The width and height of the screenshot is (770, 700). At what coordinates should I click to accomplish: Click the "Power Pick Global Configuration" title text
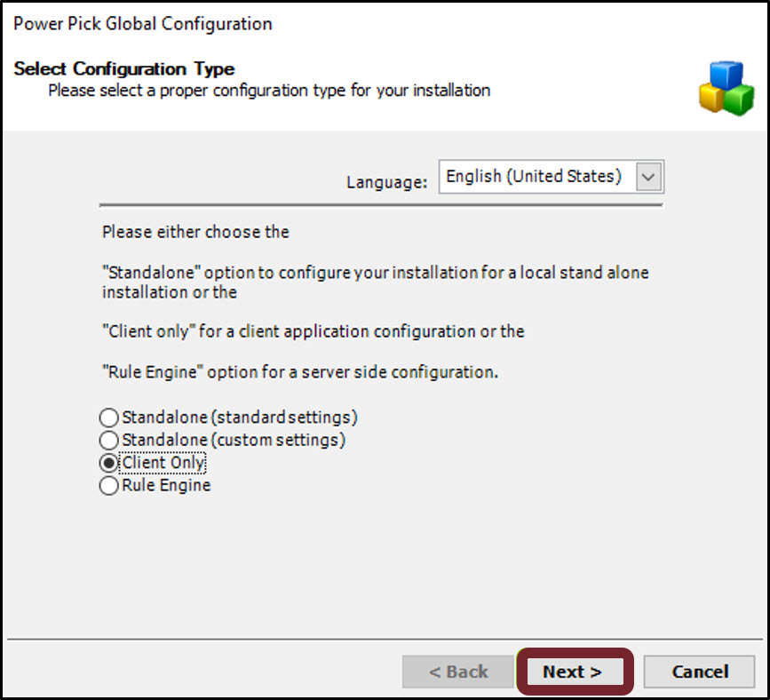143,24
